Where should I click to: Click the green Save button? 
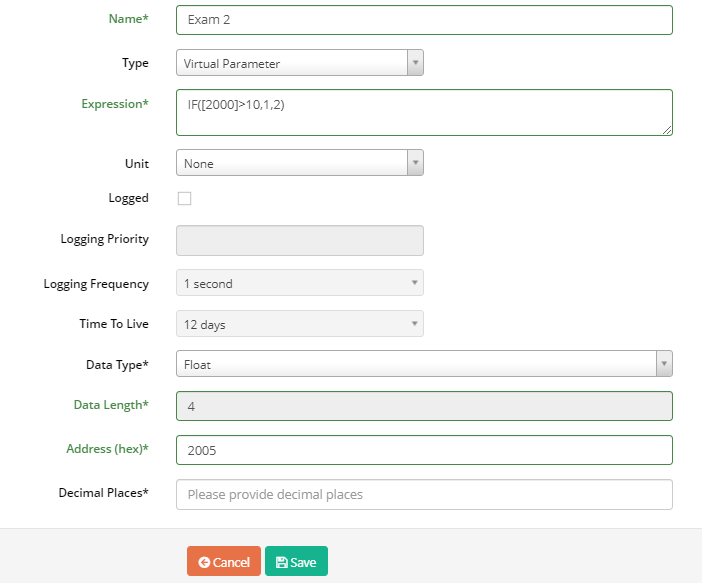[296, 561]
